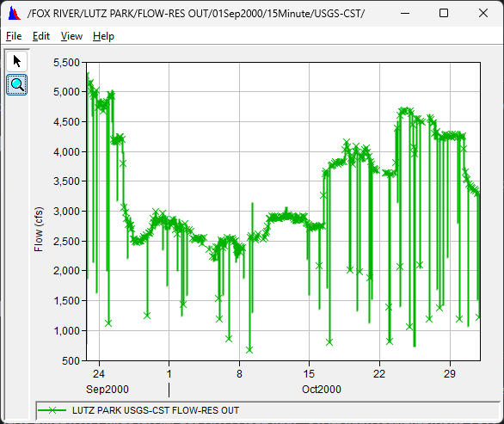
Task: Open the File menu
Action: coord(14,36)
